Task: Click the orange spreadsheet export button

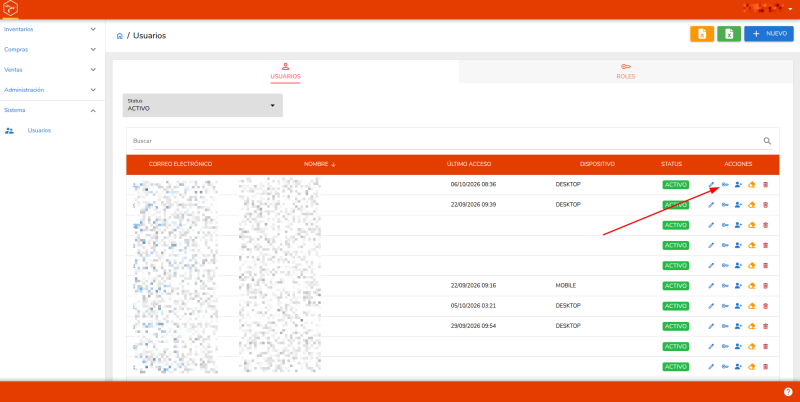Action: click(702, 34)
